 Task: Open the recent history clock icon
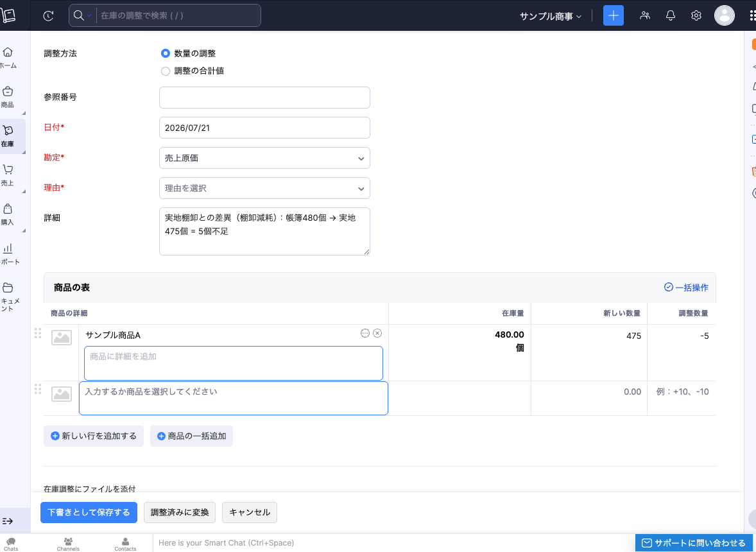[x=48, y=16]
